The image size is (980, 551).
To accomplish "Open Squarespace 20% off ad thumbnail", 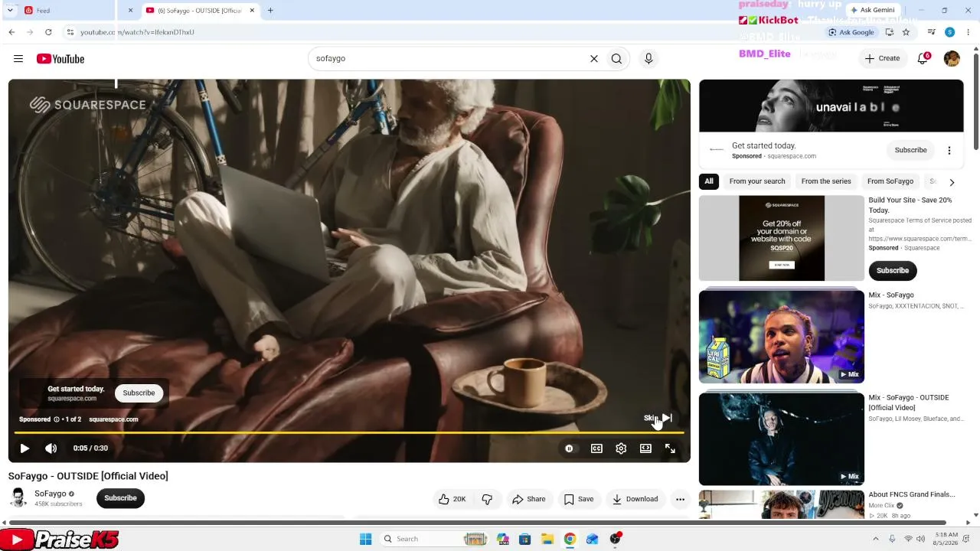I will 782,238.
